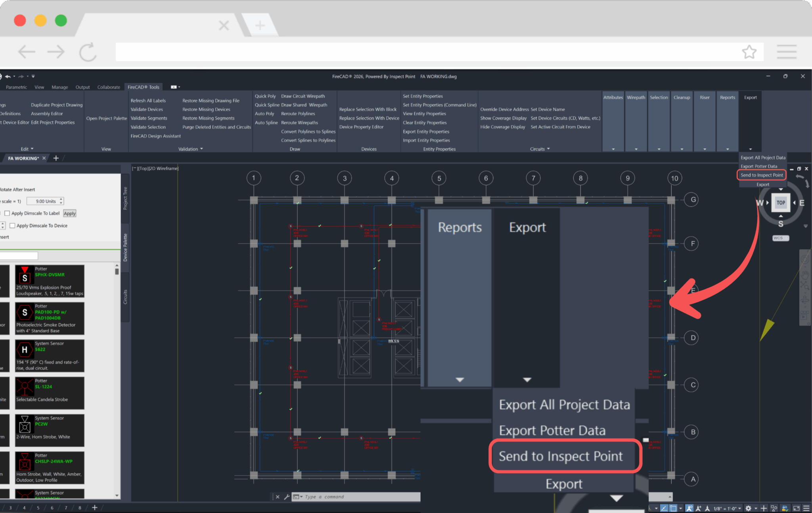
Task: Click Open Project Palette button
Action: coord(106,118)
